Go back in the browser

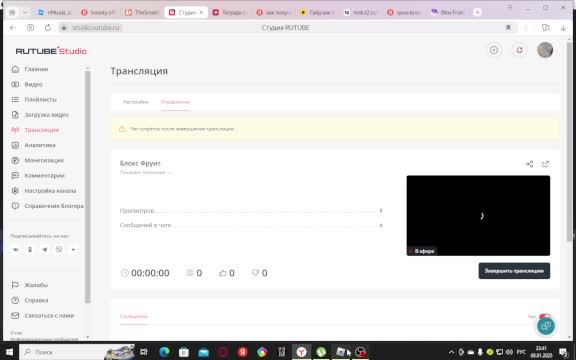pos(13,28)
